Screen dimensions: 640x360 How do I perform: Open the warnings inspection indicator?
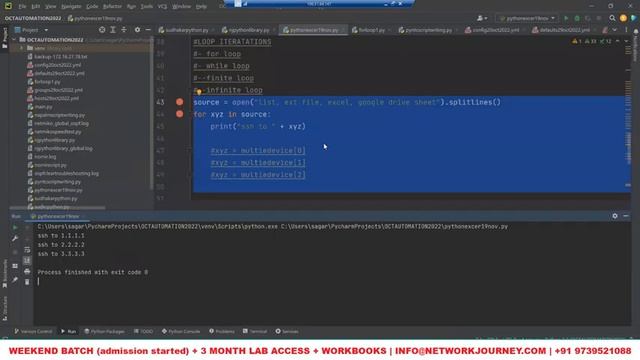591,41
